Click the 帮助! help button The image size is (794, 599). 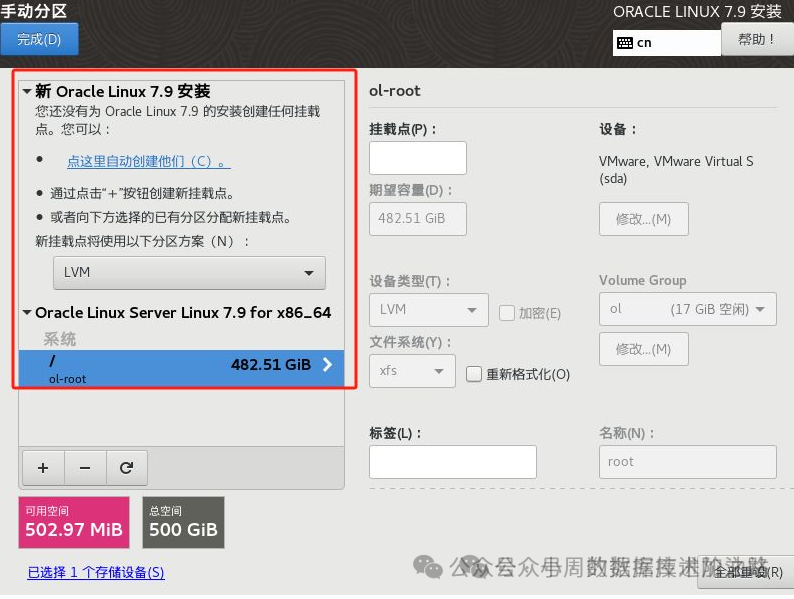point(757,39)
